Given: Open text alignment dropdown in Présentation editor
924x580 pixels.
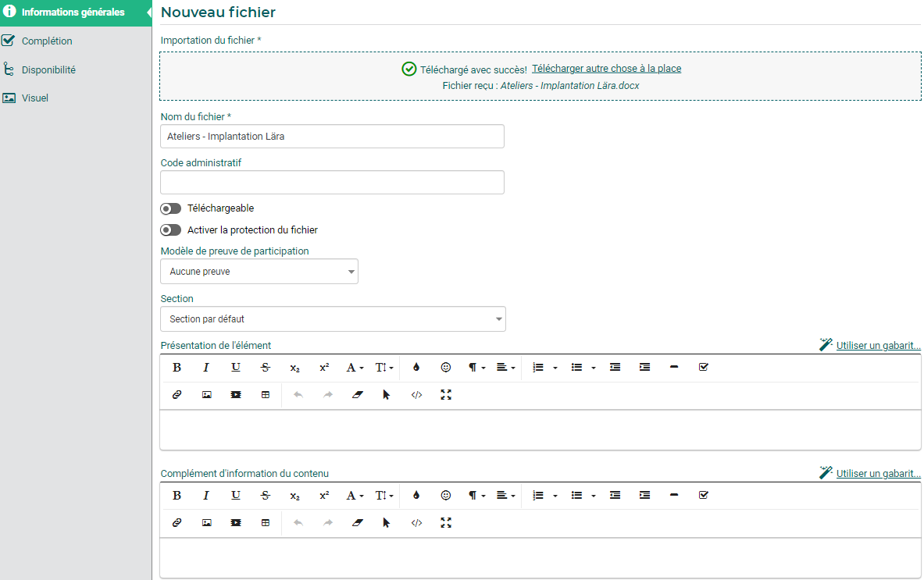Looking at the screenshot, I should [506, 368].
